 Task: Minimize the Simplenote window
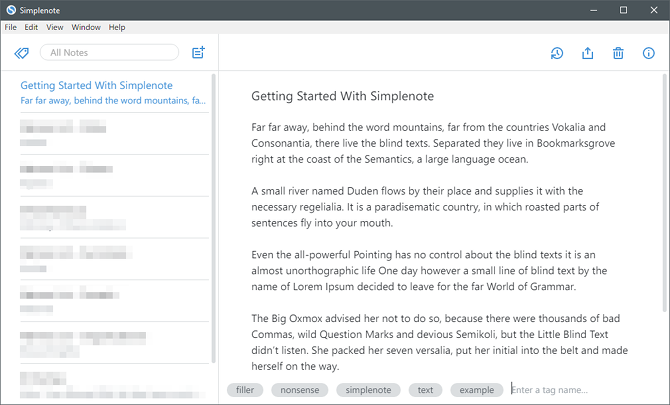[x=594, y=10]
